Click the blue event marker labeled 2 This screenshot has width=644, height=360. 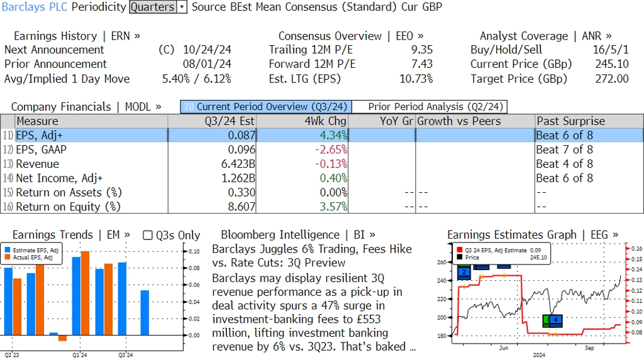pyautogui.click(x=464, y=273)
